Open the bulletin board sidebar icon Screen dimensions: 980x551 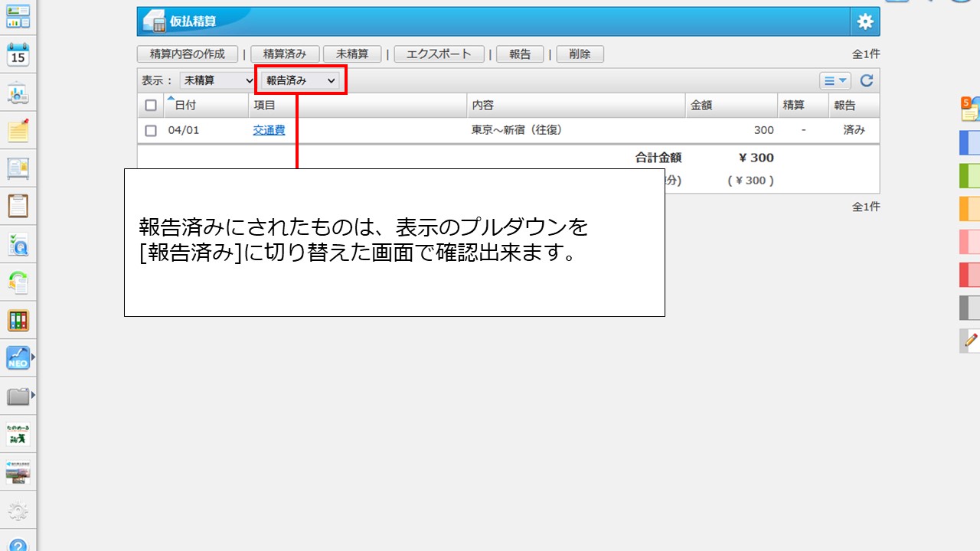click(x=18, y=168)
